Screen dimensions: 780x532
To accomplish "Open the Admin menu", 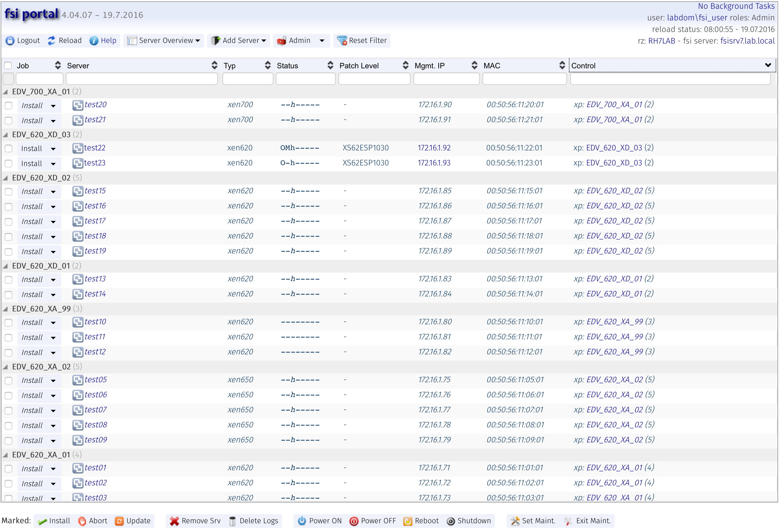I will (301, 41).
